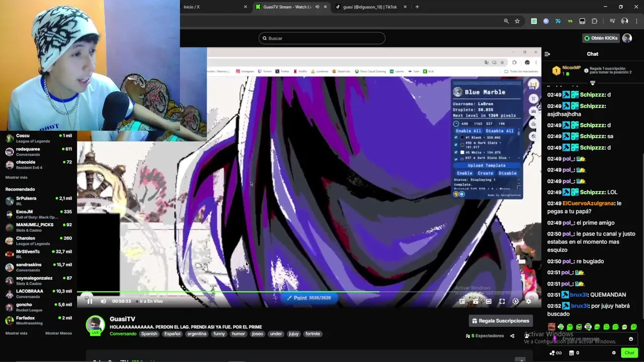Open the browser zoom magnifier icon
Viewport: 644px width, 362px height.
(506, 21)
